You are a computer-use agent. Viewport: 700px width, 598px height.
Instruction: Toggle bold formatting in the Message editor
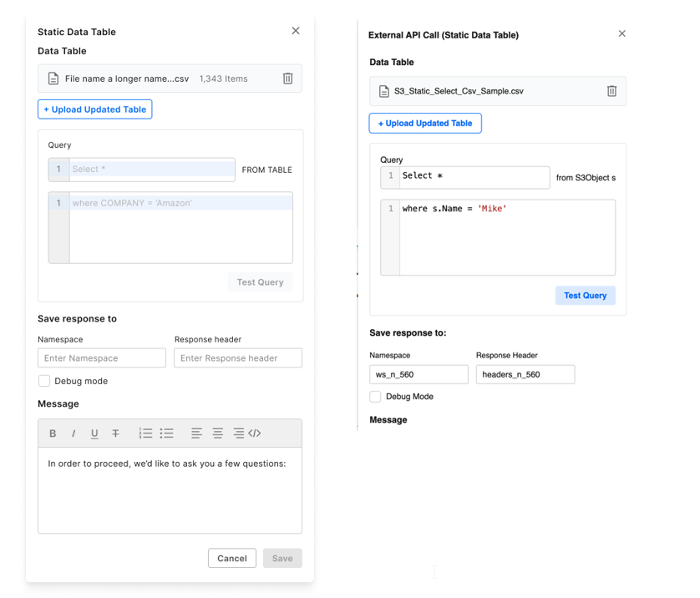click(53, 433)
